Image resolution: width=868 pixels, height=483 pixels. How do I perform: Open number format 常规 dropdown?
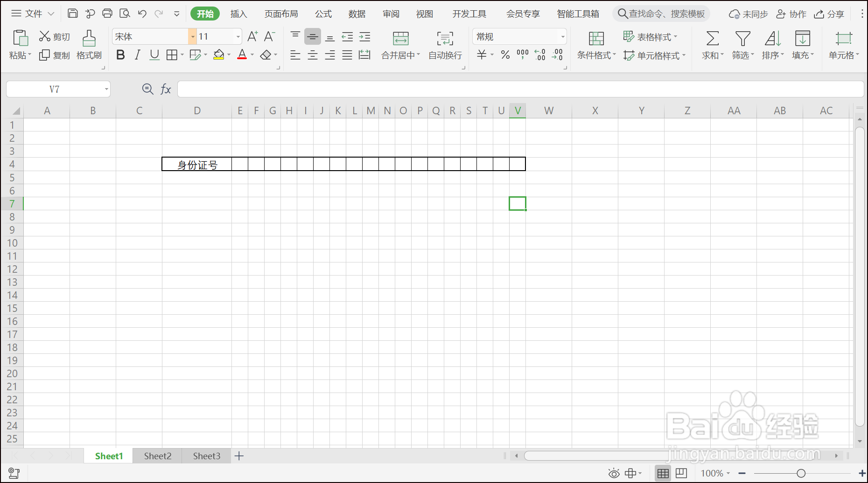pos(563,36)
